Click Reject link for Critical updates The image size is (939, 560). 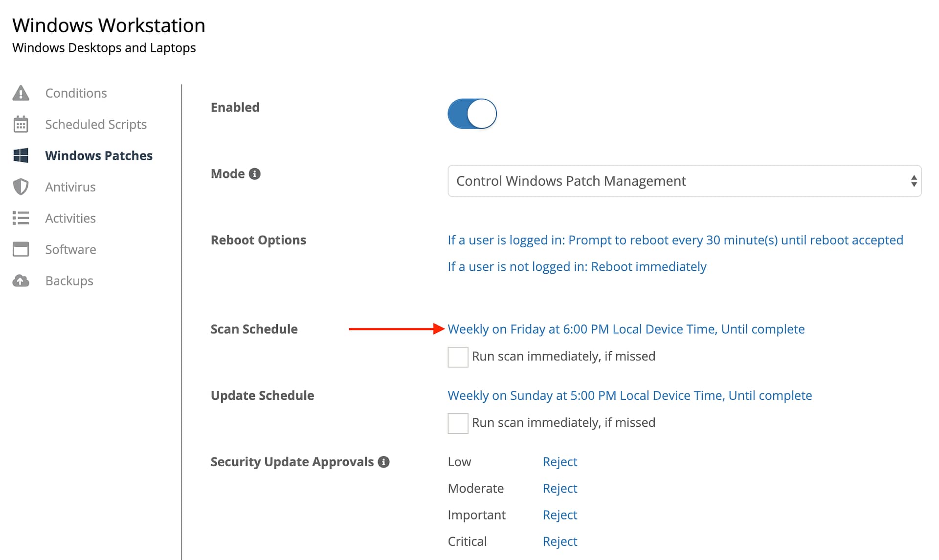click(x=559, y=541)
